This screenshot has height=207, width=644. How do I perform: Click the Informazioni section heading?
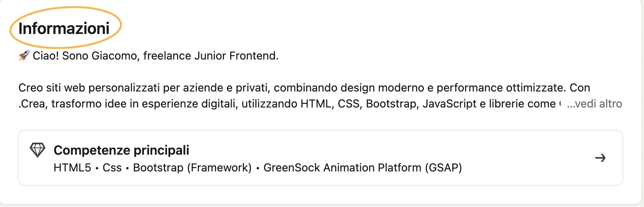(x=64, y=28)
